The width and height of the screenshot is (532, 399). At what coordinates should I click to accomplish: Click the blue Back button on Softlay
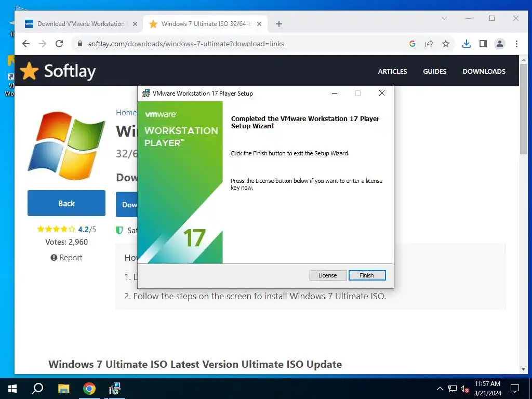click(x=66, y=203)
